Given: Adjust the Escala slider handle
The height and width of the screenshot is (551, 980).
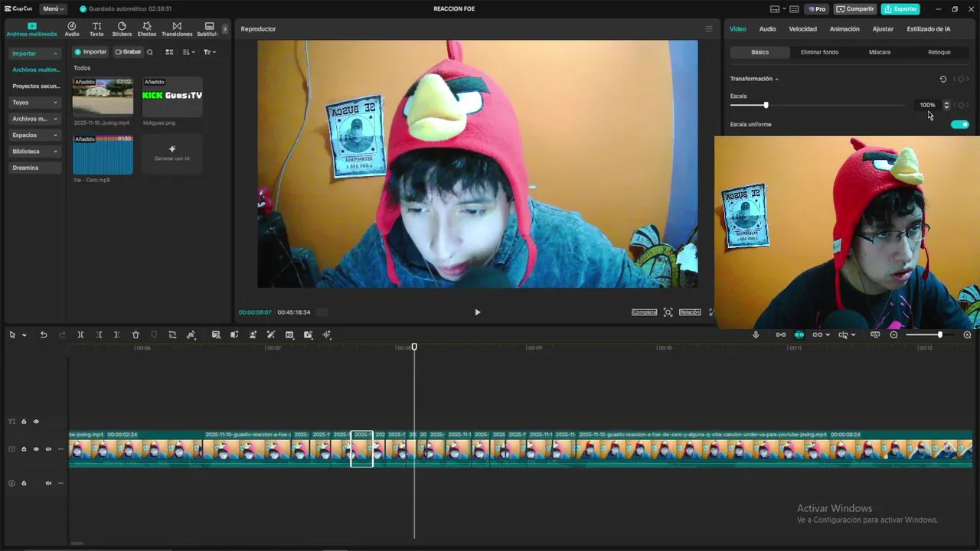Looking at the screenshot, I should click(766, 105).
